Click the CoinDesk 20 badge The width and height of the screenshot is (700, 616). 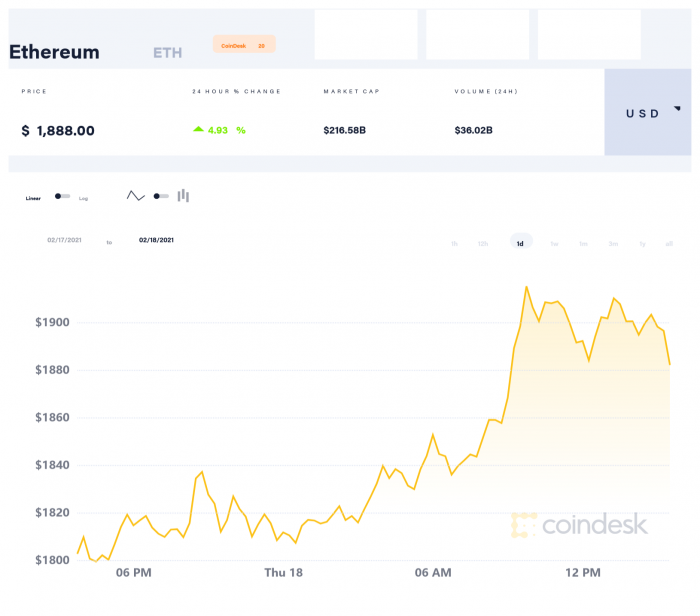click(243, 45)
